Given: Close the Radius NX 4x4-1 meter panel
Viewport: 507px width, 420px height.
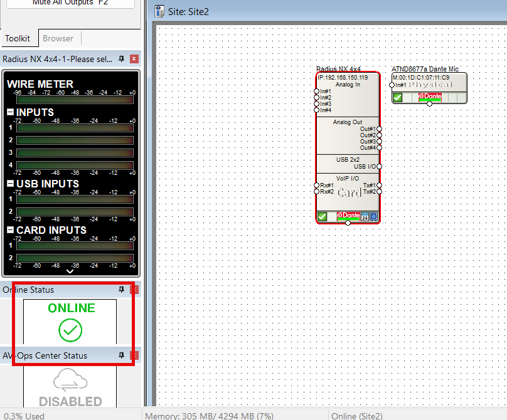Looking at the screenshot, I should 134,59.
